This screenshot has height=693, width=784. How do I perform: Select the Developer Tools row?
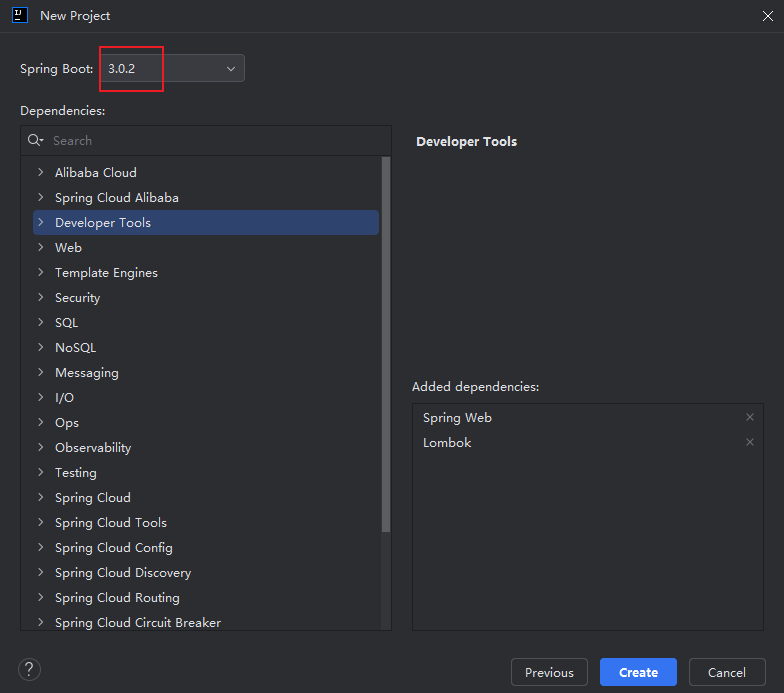coord(206,222)
